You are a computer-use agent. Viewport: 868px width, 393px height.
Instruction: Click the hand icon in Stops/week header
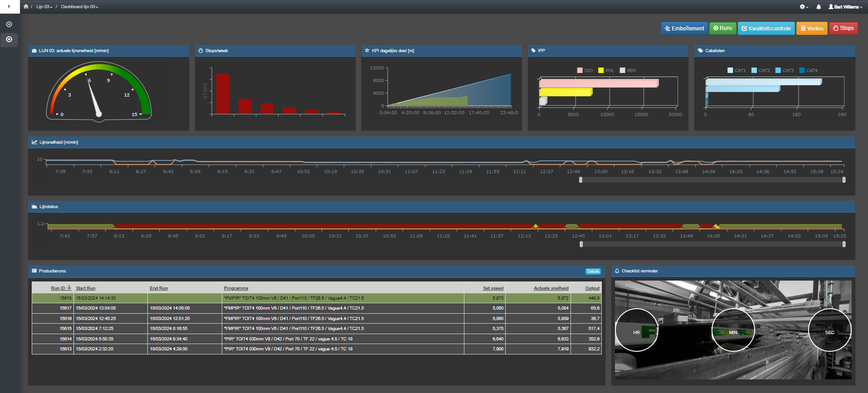[x=200, y=51]
